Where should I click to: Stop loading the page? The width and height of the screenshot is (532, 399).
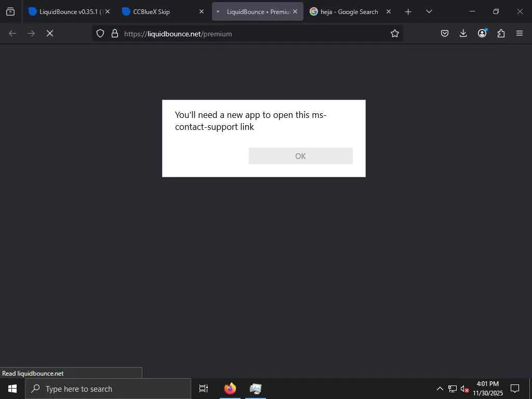(50, 33)
